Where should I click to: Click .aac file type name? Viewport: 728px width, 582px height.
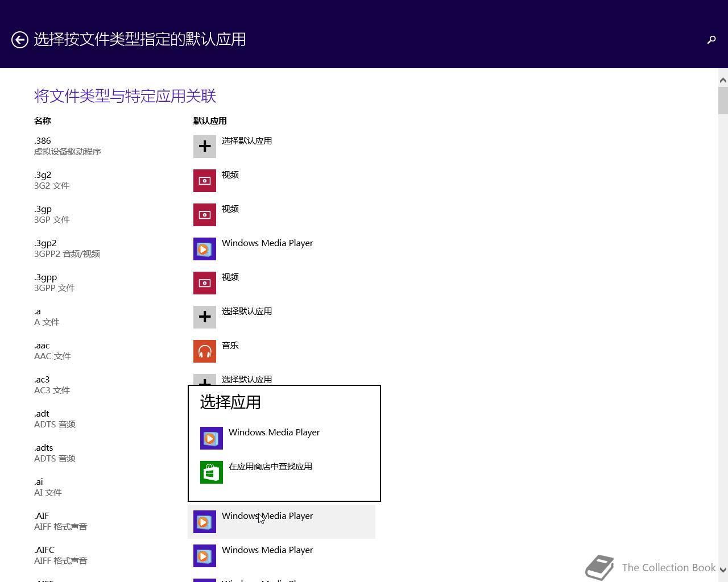42,346
